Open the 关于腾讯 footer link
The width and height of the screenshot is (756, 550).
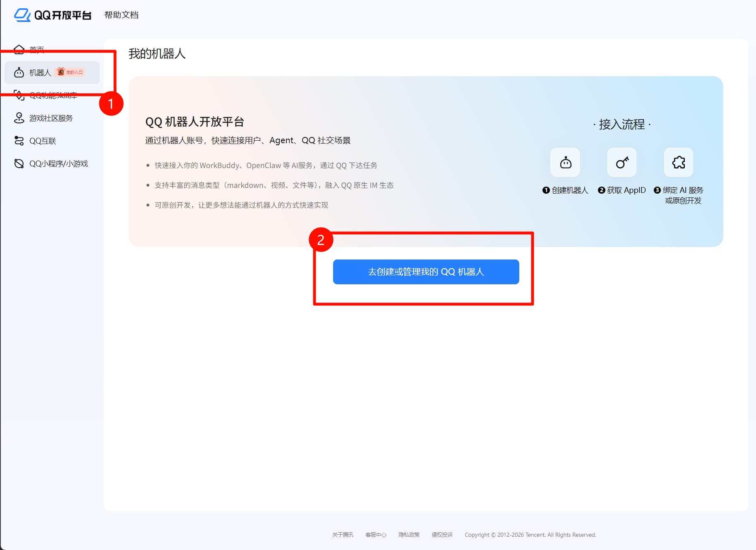tap(343, 535)
